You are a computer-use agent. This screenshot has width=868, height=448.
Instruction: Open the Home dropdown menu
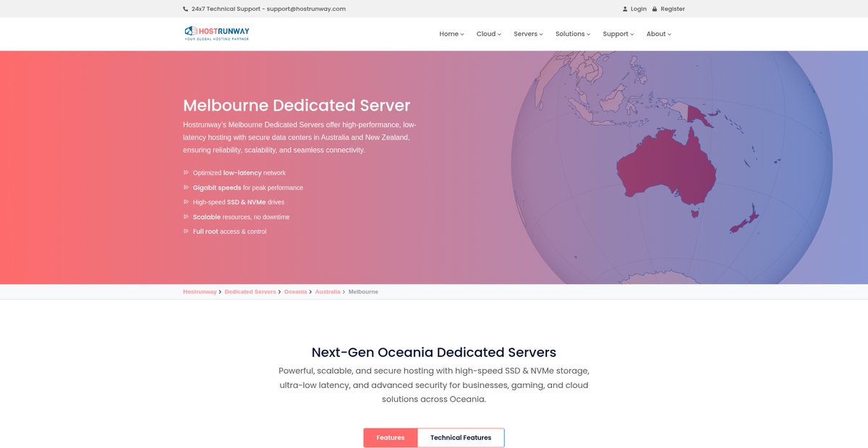pos(451,34)
